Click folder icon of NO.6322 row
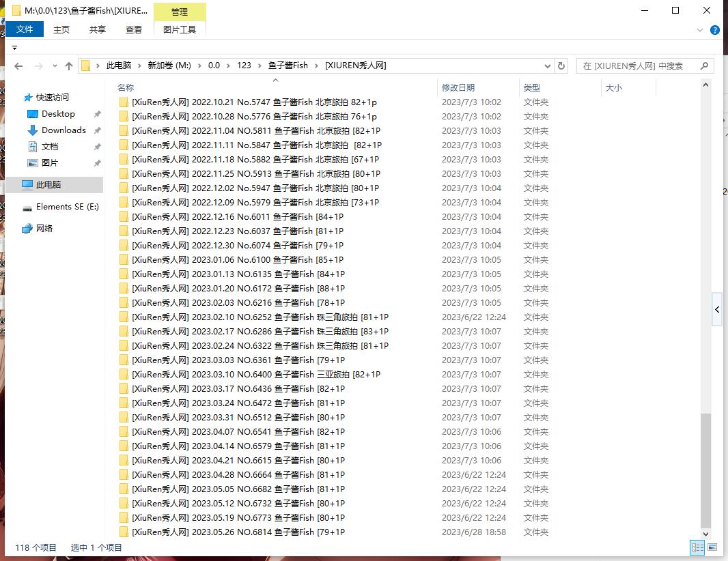 coord(124,346)
